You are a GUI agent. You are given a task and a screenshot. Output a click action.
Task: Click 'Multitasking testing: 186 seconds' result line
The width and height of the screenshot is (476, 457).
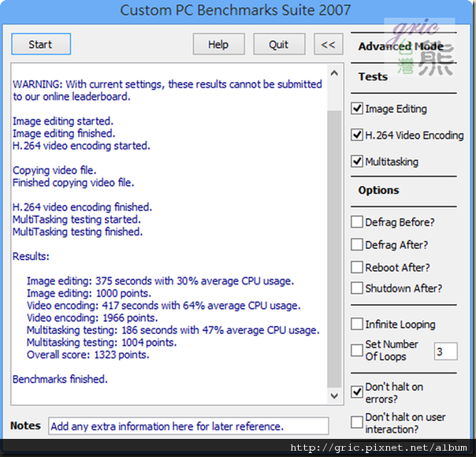pyautogui.click(x=173, y=330)
